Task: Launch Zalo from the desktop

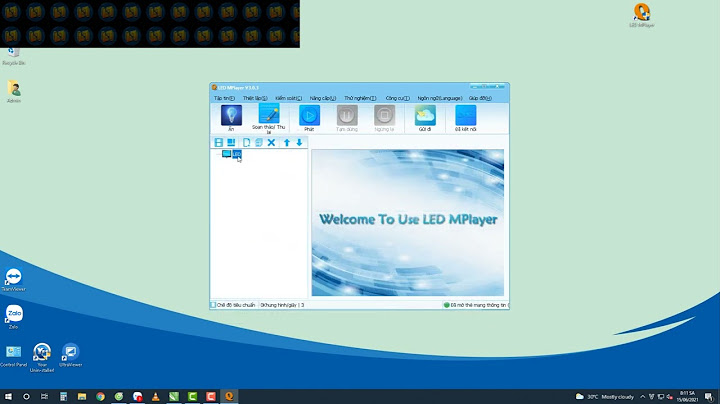Action: click(x=14, y=317)
